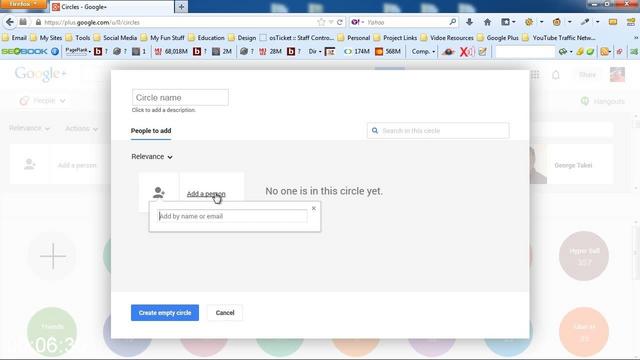Click the Add a person link
Screen dimensions: 640x360
pyautogui.click(x=206, y=194)
